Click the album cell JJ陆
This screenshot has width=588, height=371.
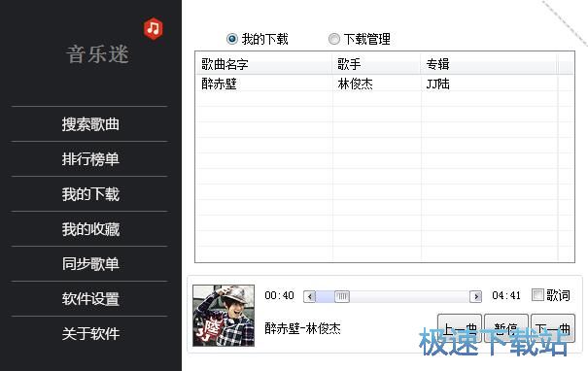click(x=437, y=84)
